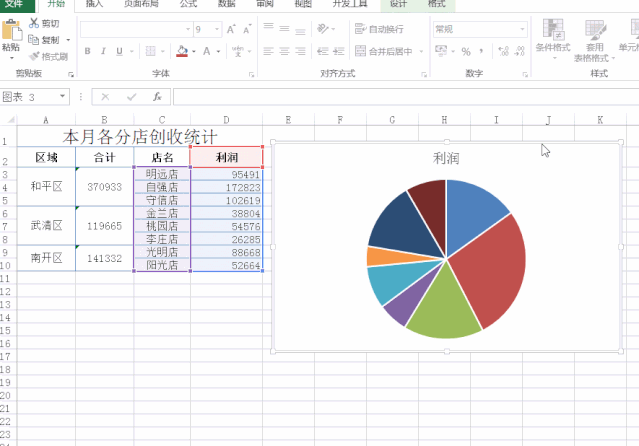Click the Copy icon
This screenshot has width=639, height=446.
pyautogui.click(x=33, y=40)
